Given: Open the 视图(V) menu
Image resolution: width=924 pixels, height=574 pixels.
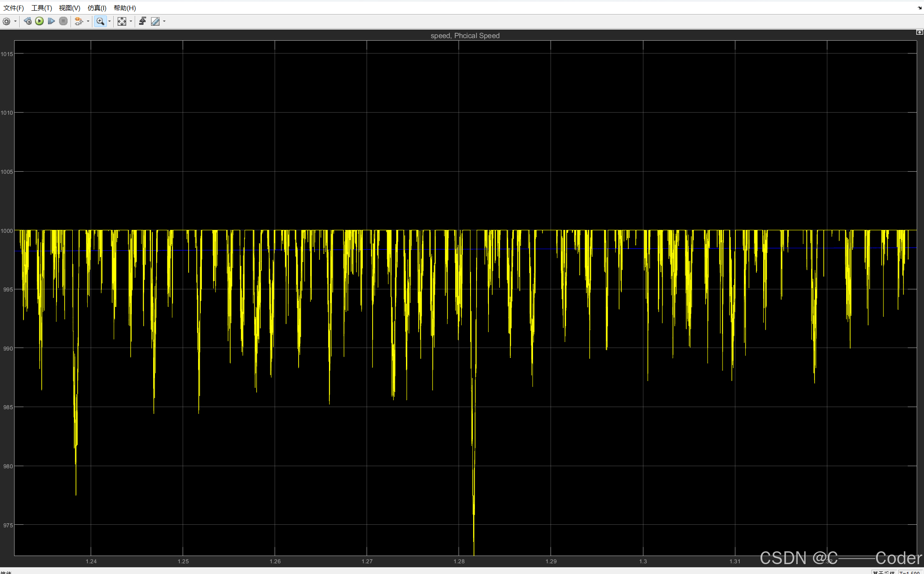Looking at the screenshot, I should 69,8.
